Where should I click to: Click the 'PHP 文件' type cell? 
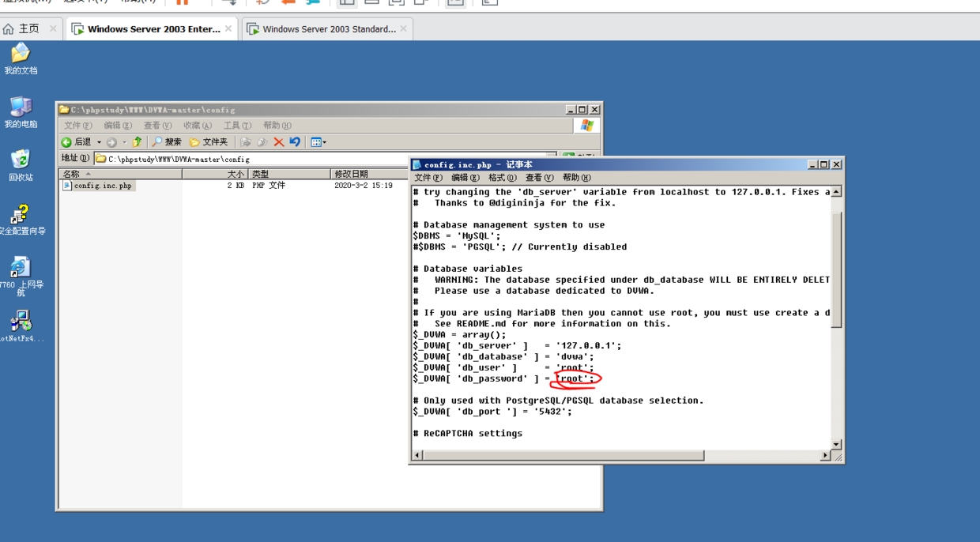tap(269, 186)
